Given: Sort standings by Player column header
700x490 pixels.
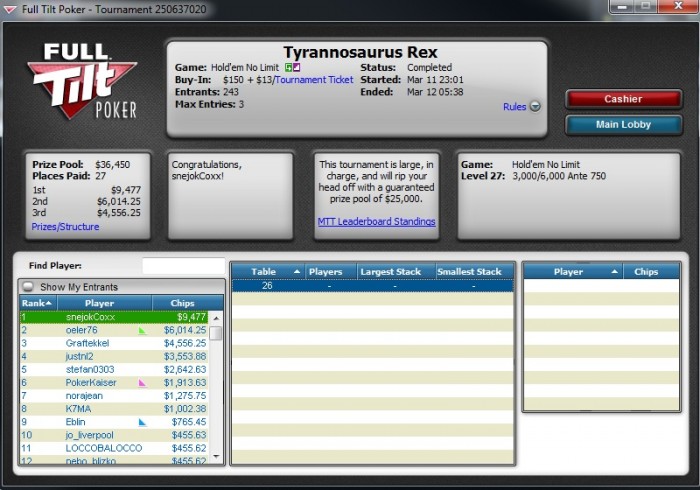Looking at the screenshot, I should 104,303.
